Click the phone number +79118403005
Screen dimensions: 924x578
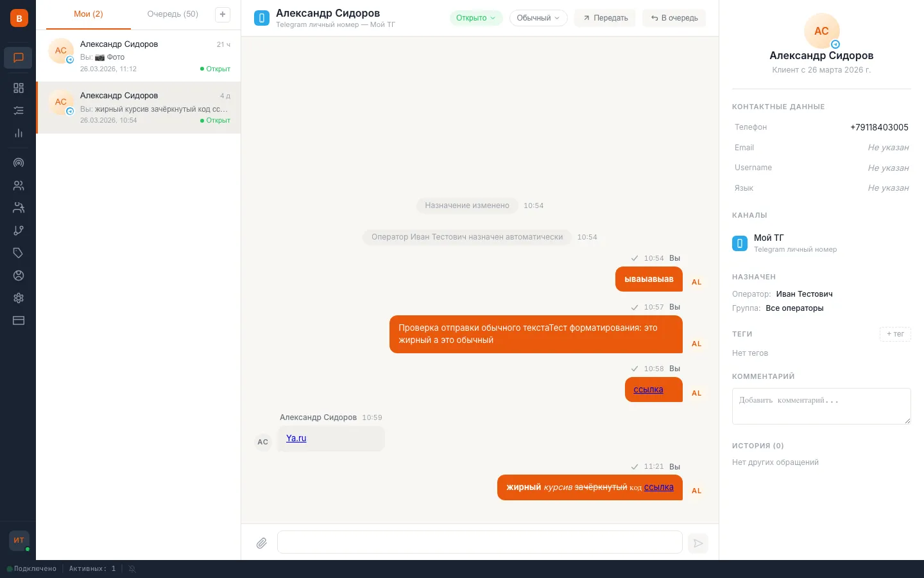(x=879, y=127)
